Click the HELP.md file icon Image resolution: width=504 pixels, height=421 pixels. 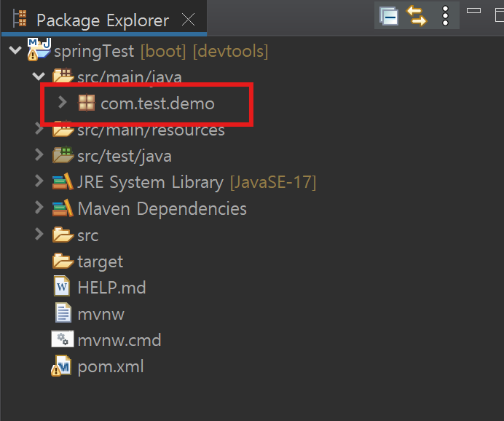click(62, 286)
